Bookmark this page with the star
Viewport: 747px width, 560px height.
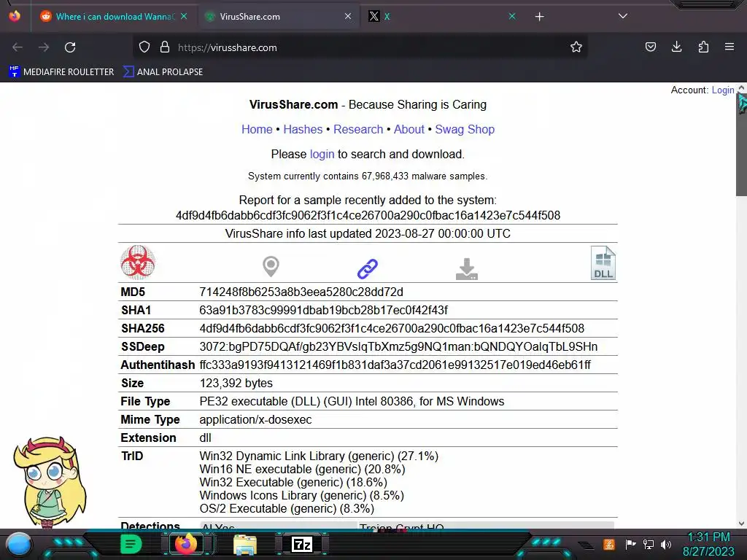click(x=576, y=47)
